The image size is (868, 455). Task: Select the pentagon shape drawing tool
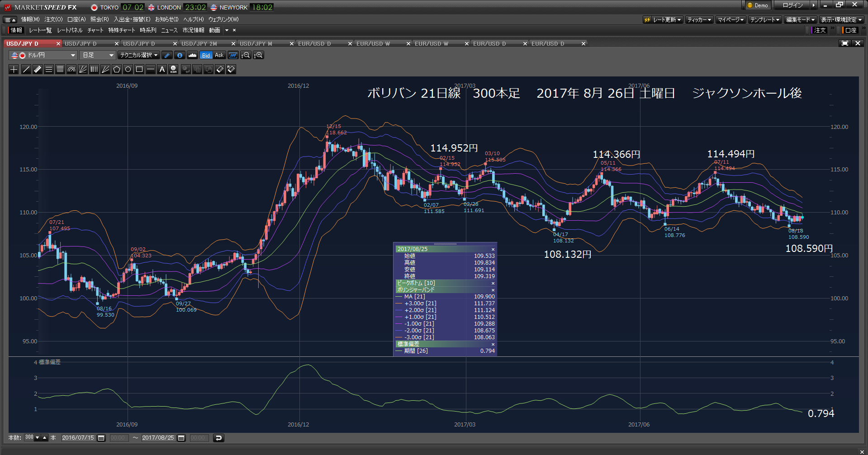point(117,69)
